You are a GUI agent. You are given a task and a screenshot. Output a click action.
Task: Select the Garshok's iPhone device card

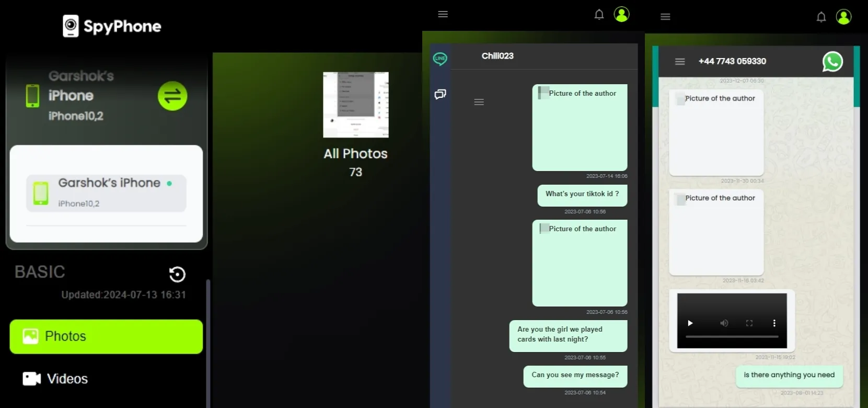pos(106,193)
